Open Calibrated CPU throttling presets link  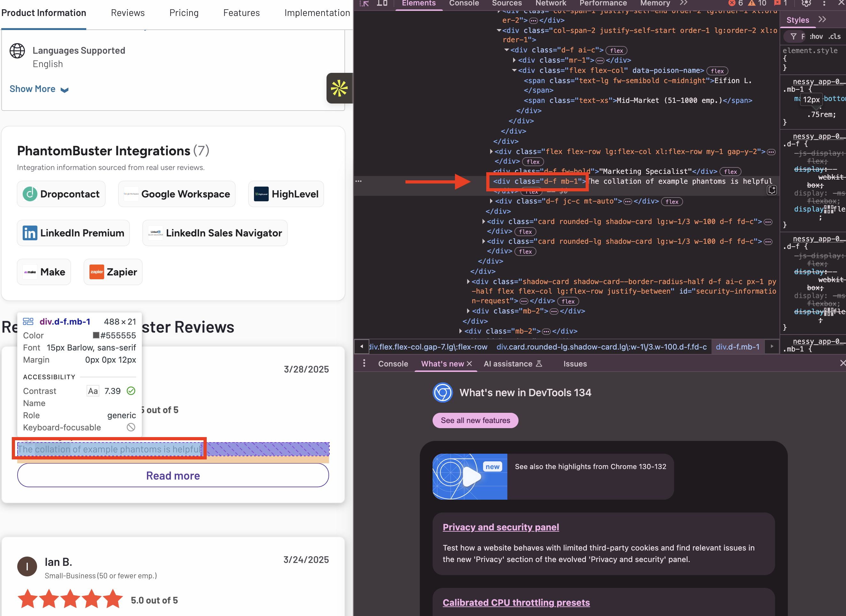click(x=516, y=603)
